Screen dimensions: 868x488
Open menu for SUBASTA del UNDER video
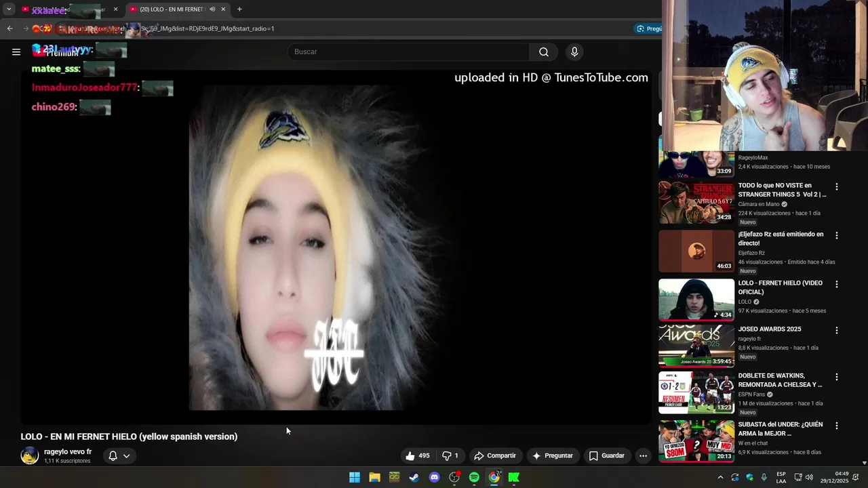point(836,426)
